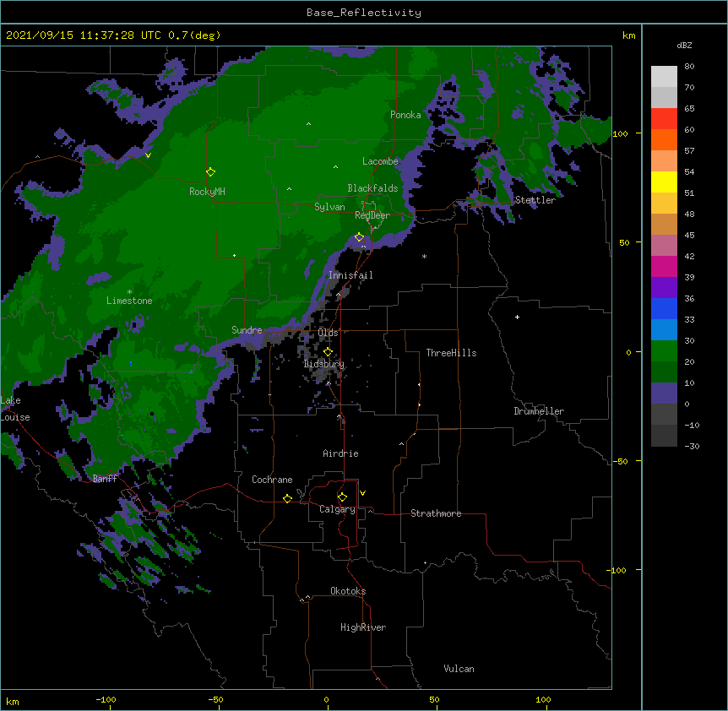Image resolution: width=728 pixels, height=711 pixels.
Task: Click the Lacombe city label
Action: tap(380, 161)
